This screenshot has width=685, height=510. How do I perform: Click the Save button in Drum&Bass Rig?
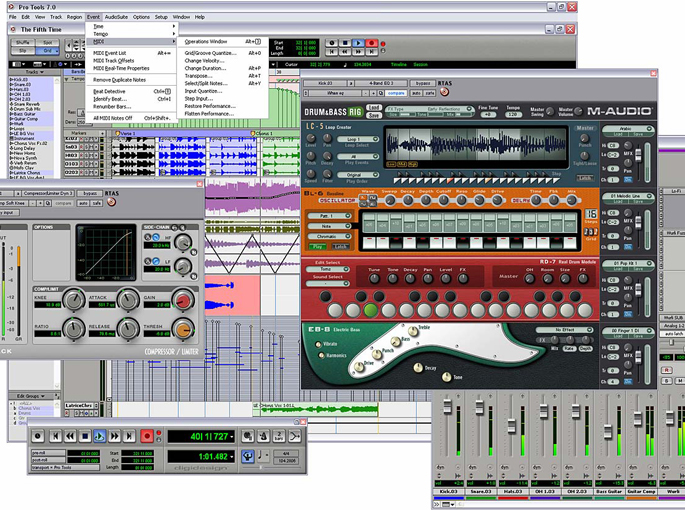374,115
